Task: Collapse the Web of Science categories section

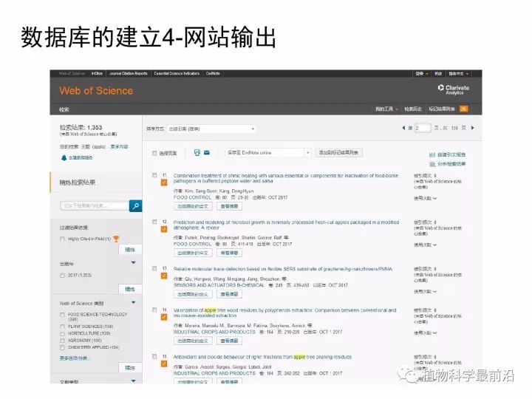Action: click(x=133, y=303)
